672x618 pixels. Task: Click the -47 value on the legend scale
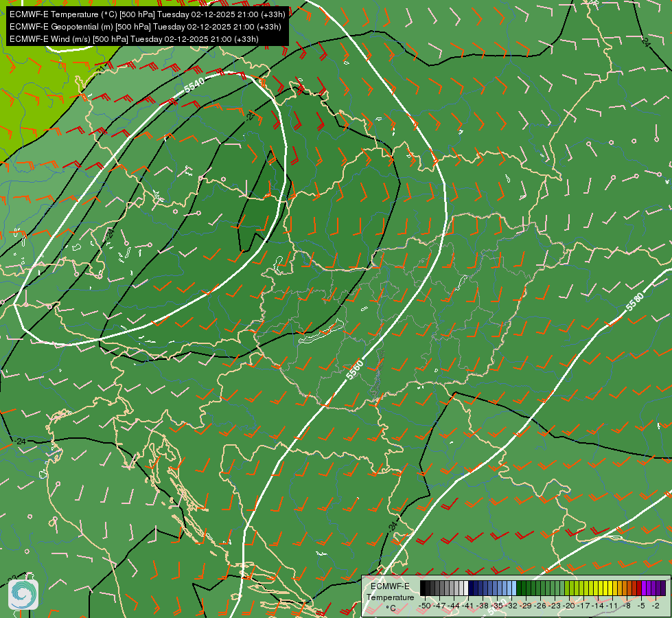point(439,606)
